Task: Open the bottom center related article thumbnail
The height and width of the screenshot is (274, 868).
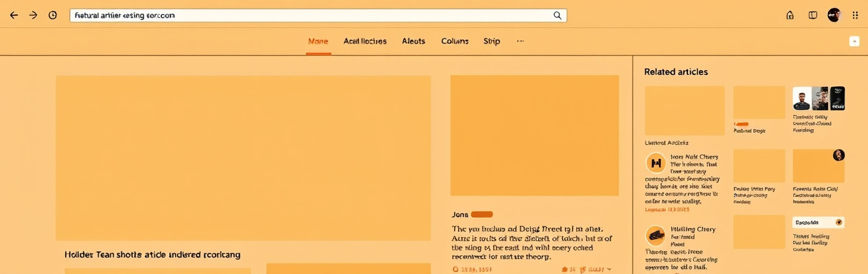Action: tap(759, 232)
